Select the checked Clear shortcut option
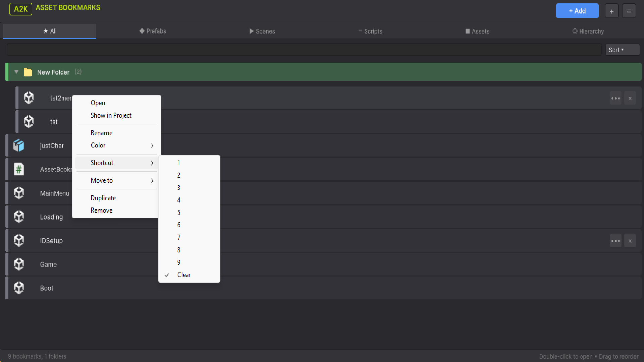644x362 pixels. tap(184, 275)
